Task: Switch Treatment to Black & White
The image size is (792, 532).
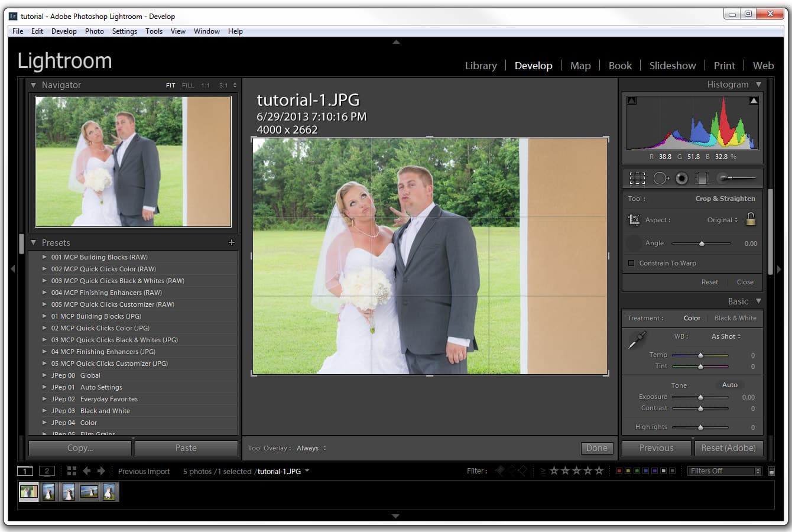Action: coord(735,318)
